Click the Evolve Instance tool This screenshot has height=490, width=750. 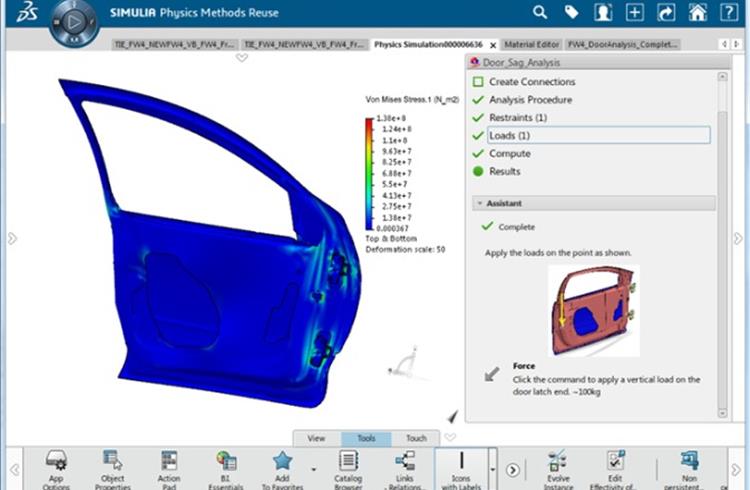(558, 470)
